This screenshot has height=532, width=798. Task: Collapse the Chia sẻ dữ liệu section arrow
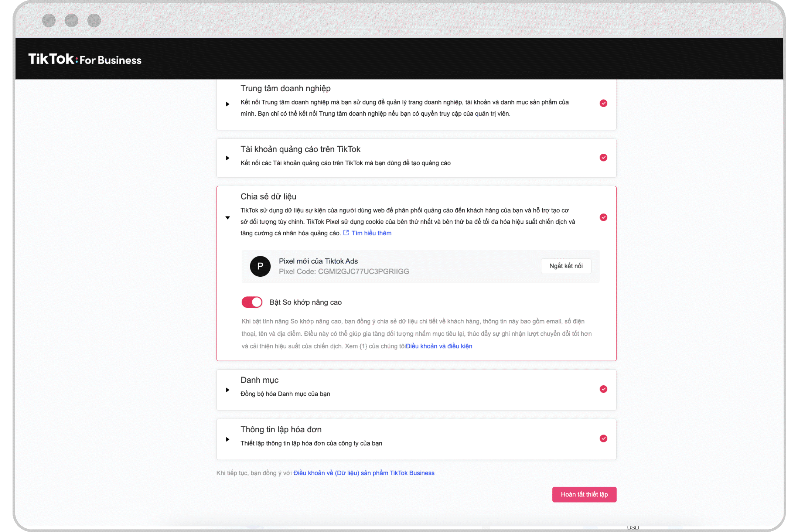228,218
